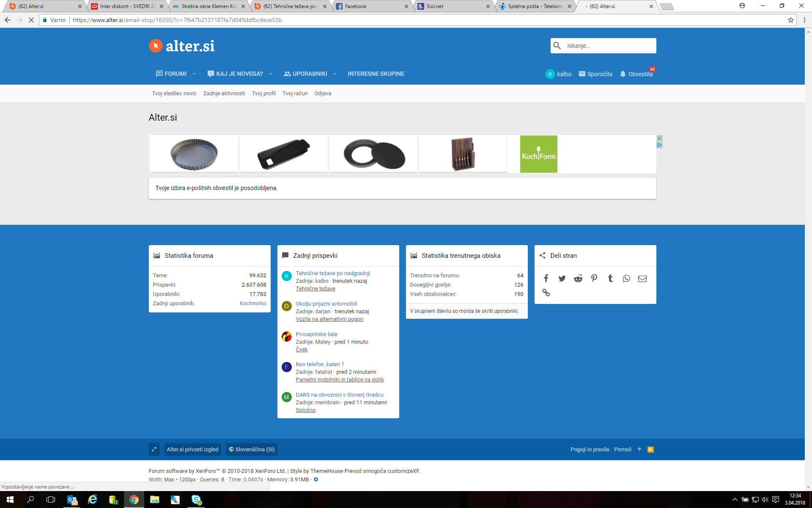812x508 pixels.
Task: Open thread Okolju prijazni avtomobili
Action: coord(326,304)
